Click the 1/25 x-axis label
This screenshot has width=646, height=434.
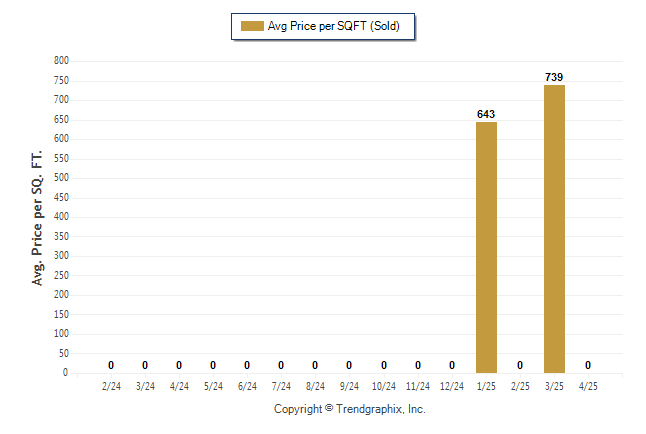[x=486, y=386]
